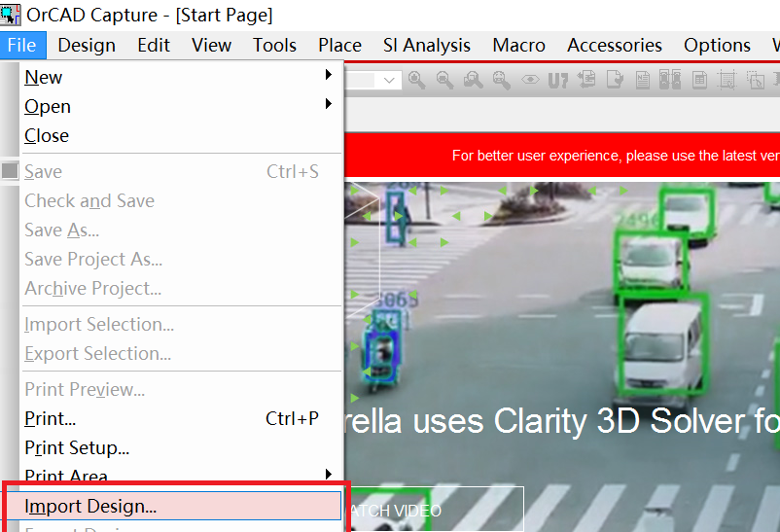Click the Watch Video button on banner
780x532 pixels.
pos(433,510)
